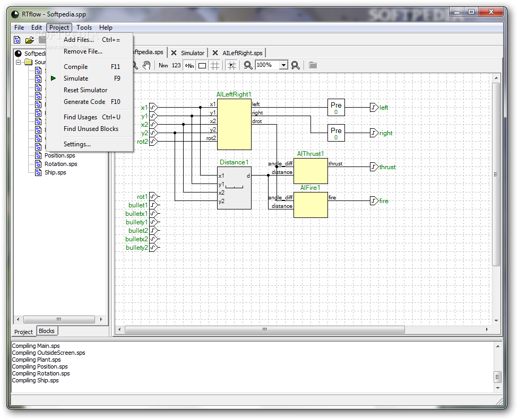Close the Simulator tab with its X
518x420 pixels.
(174, 53)
